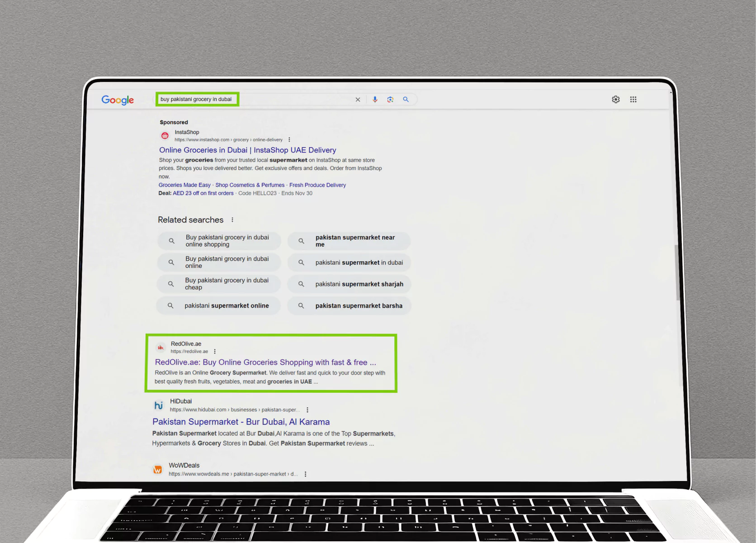Click the blue magnifier search button
The width and height of the screenshot is (756, 543).
[406, 100]
